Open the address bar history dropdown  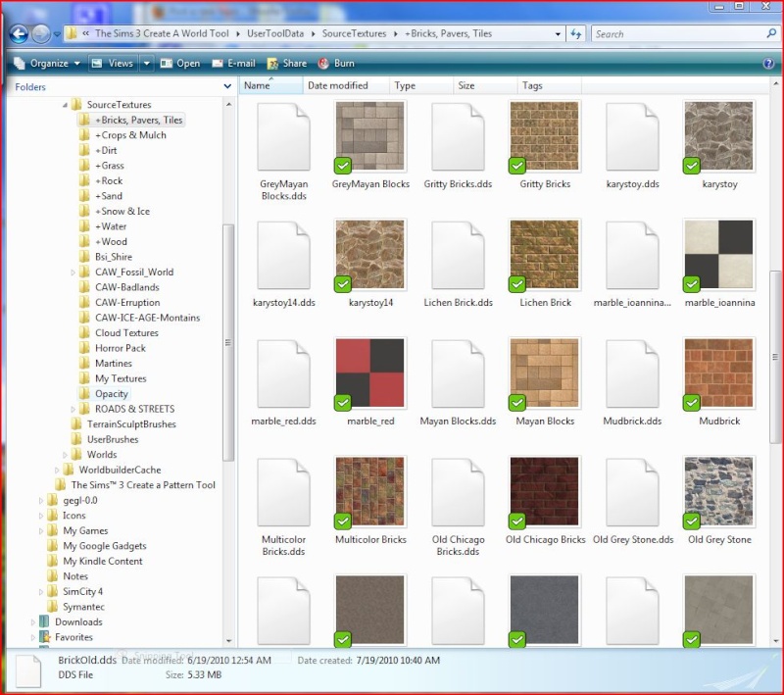[558, 34]
